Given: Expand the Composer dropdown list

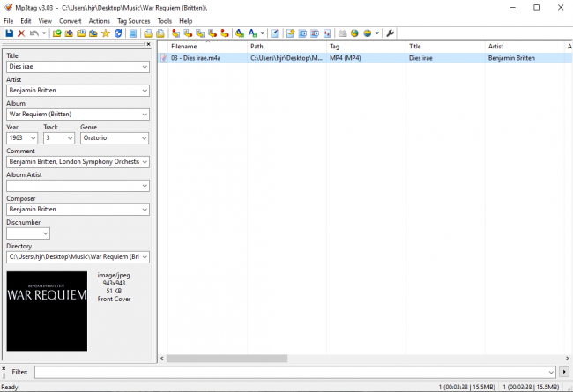Looking at the screenshot, I should click(144, 210).
